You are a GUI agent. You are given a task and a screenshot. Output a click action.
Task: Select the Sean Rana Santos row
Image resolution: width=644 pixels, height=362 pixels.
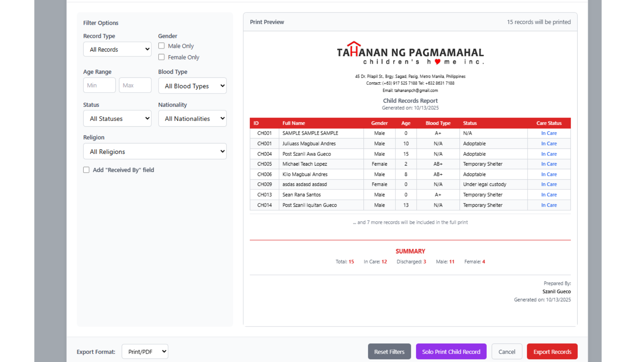pyautogui.click(x=301, y=195)
